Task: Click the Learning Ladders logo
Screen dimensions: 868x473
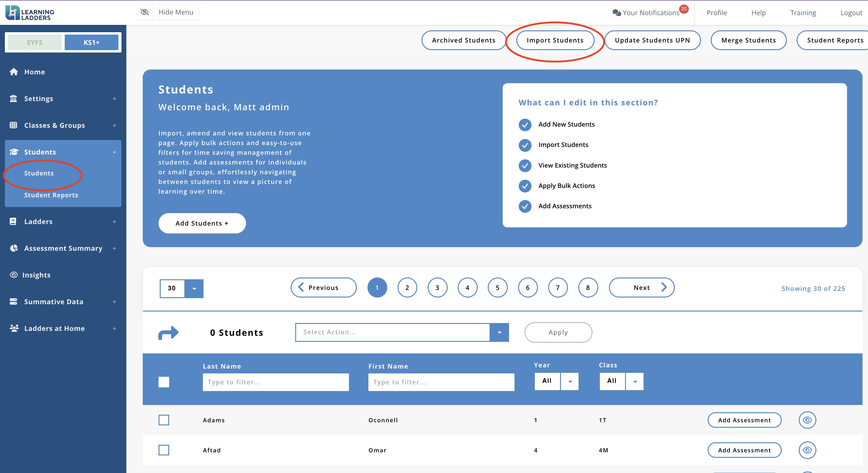Action: tap(30, 13)
